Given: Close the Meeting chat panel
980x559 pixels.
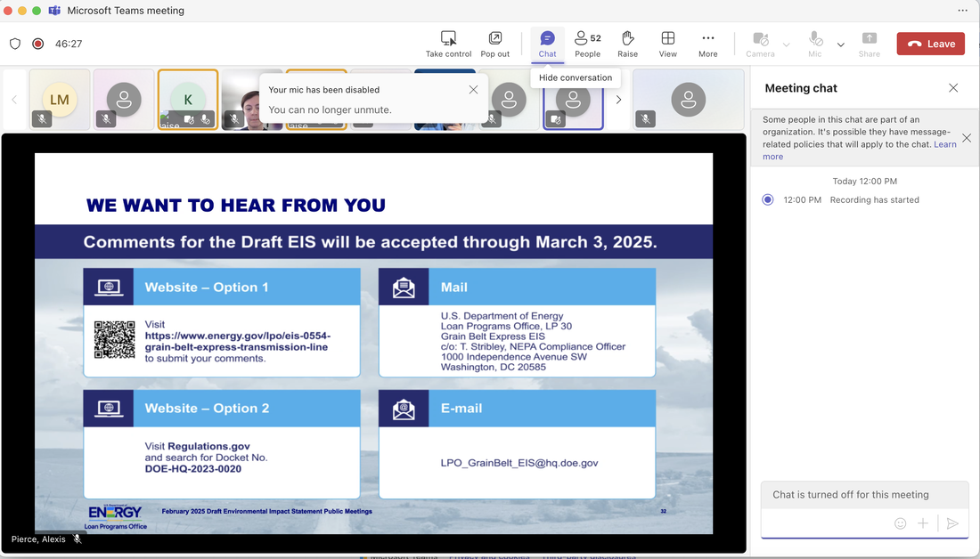Looking at the screenshot, I should coord(953,88).
